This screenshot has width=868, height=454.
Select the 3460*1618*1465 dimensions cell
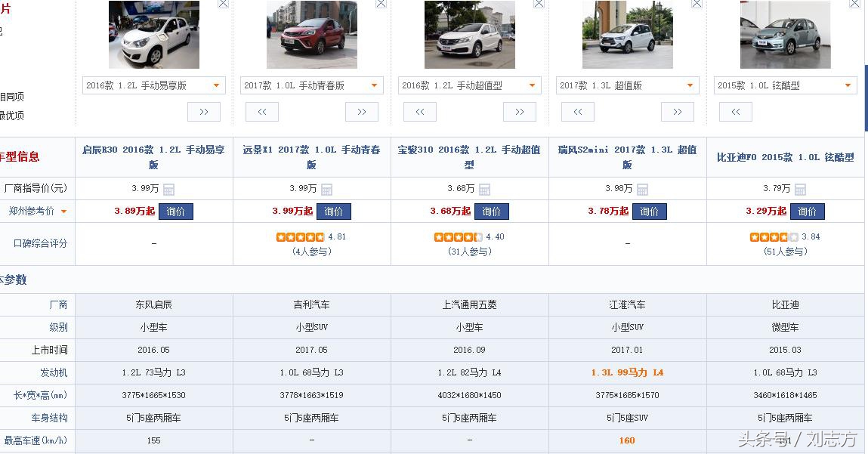pyautogui.click(x=786, y=395)
